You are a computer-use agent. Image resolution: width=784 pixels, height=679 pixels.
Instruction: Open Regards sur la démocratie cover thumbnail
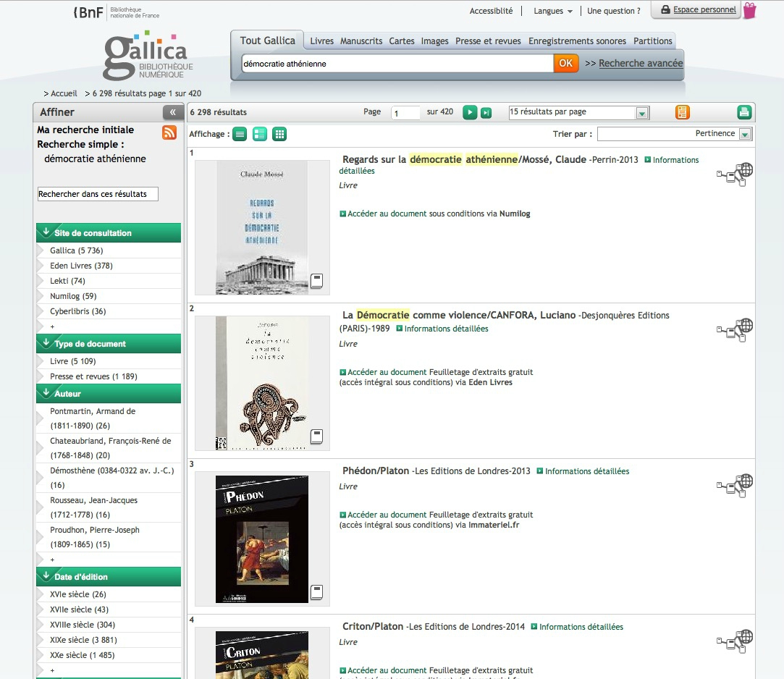coord(262,227)
